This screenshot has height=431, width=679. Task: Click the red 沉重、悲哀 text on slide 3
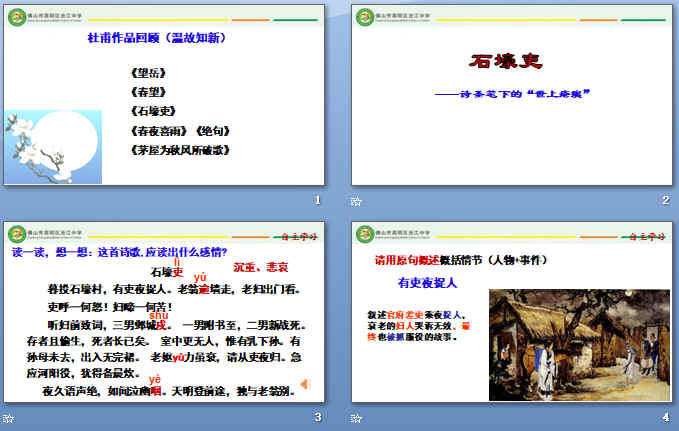tap(260, 267)
